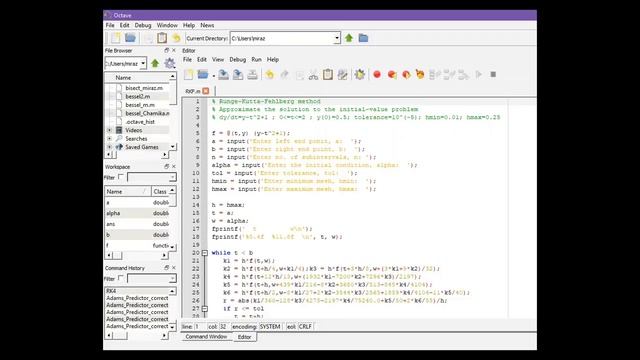Open main Window menu
This screenshot has width=640, height=360.
tap(167, 25)
